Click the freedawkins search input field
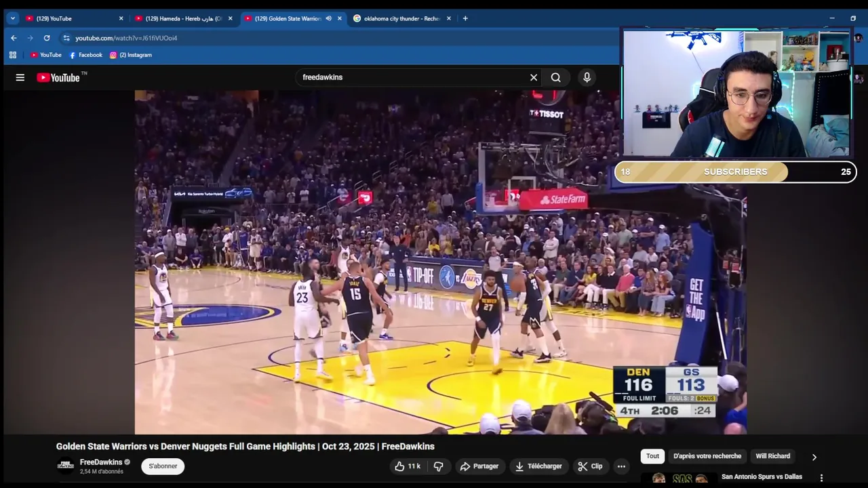The width and height of the screenshot is (868, 488). [x=414, y=77]
